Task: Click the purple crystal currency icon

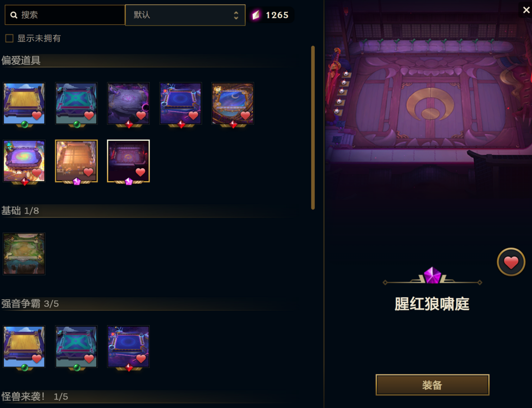Action: point(256,15)
